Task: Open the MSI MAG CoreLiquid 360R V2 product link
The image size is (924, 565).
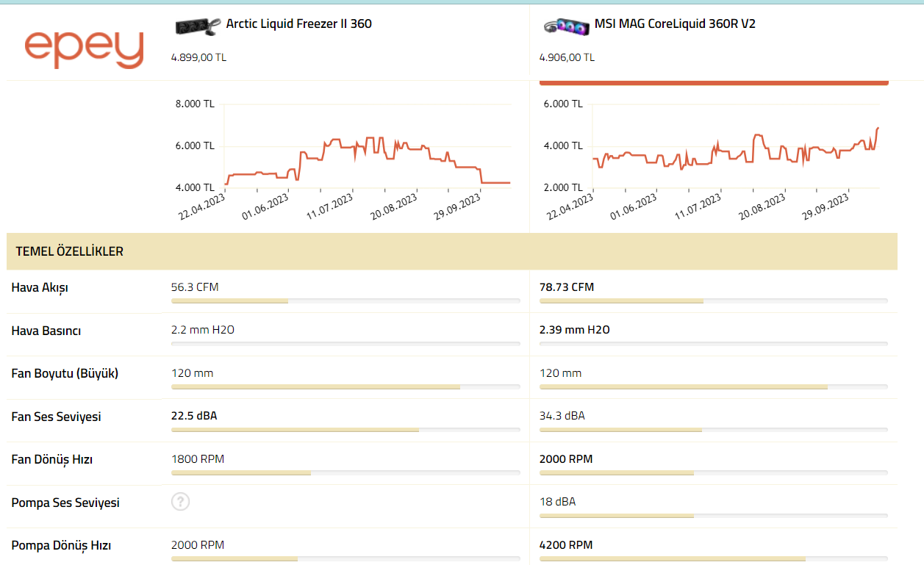Action: point(675,24)
